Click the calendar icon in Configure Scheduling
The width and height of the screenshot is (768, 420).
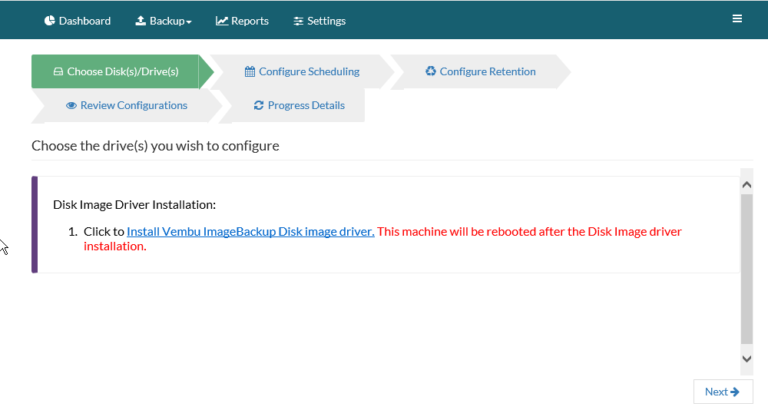(250, 72)
